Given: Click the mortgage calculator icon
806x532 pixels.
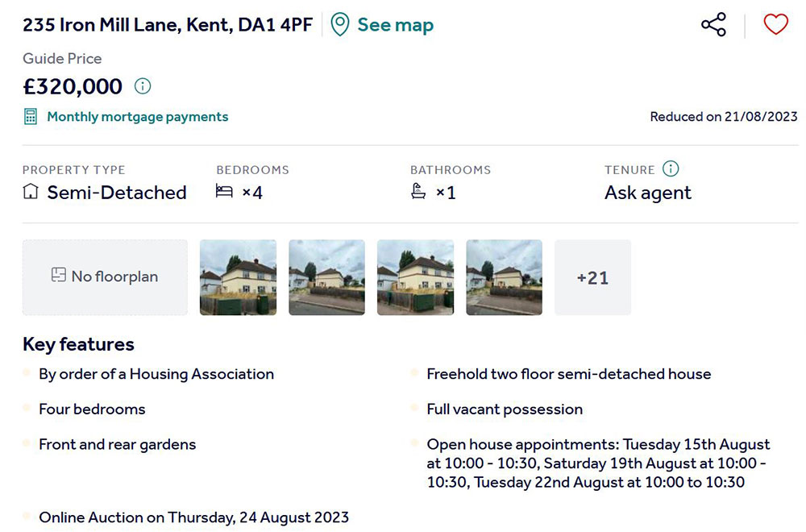Looking at the screenshot, I should [31, 117].
